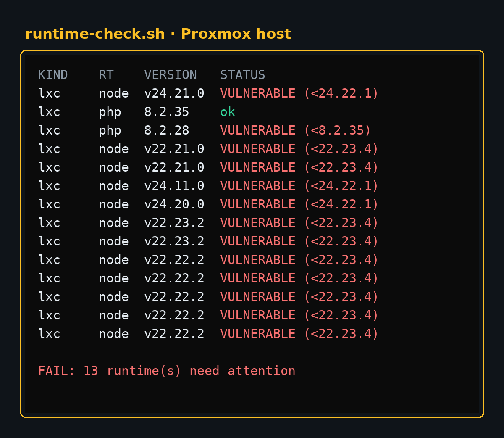The width and height of the screenshot is (504, 438).
Task: Click 'lxc' in the v24.21.0 row
Action: click(x=49, y=93)
